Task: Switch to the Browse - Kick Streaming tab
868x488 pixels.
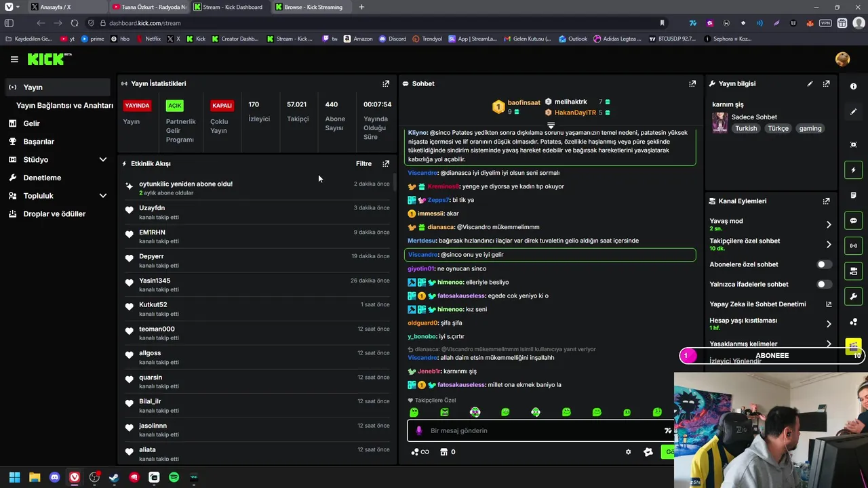Action: [x=312, y=7]
